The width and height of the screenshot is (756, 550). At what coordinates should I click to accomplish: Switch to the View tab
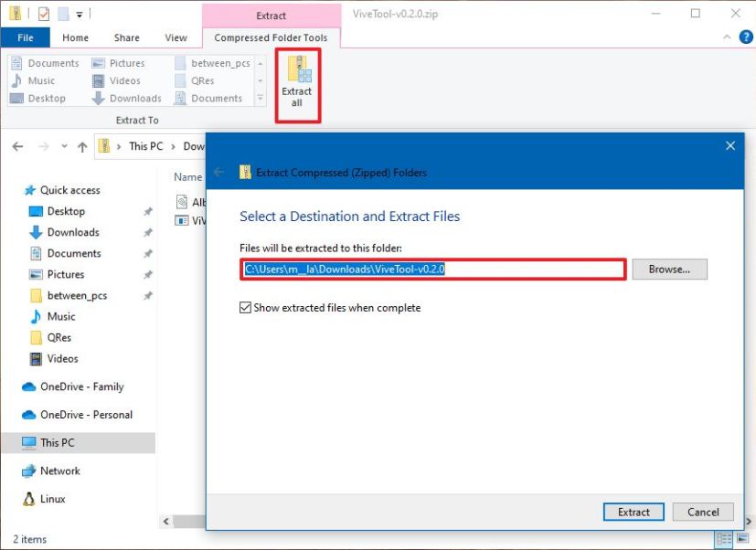176,37
